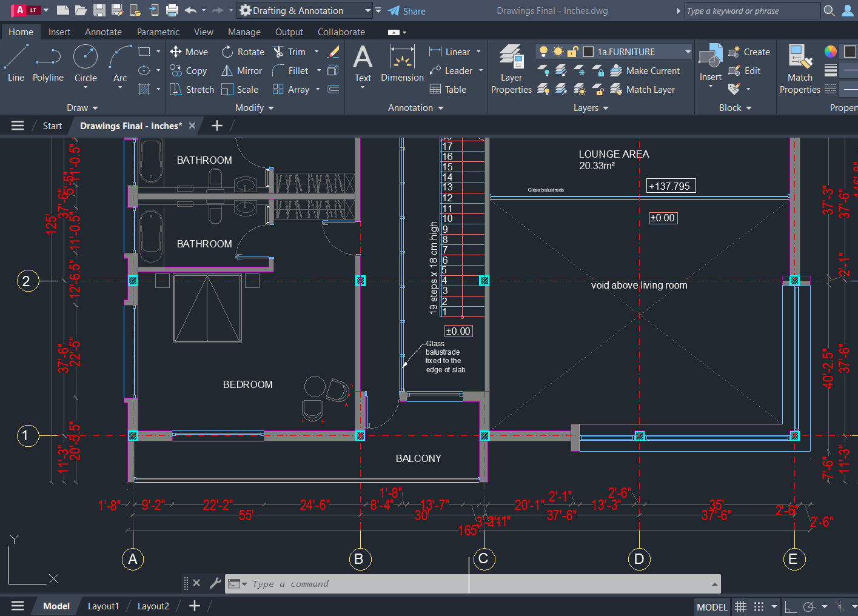
Task: Click the Share button
Action: tap(407, 11)
